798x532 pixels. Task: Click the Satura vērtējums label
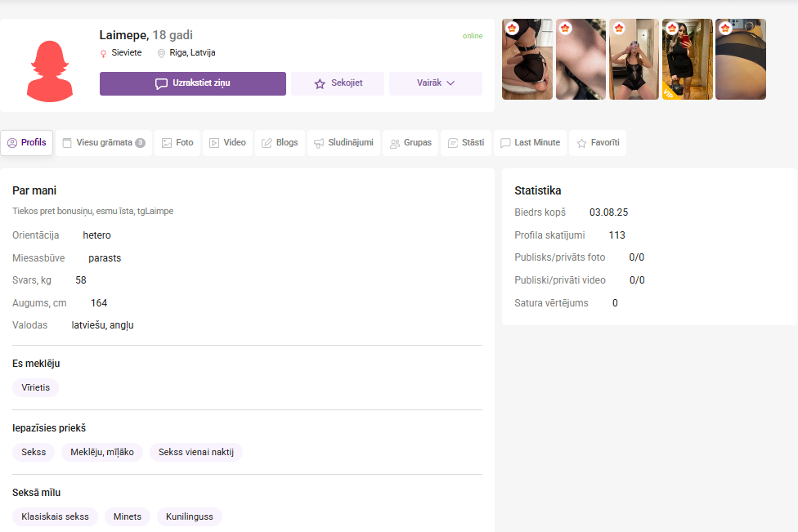[551, 303]
